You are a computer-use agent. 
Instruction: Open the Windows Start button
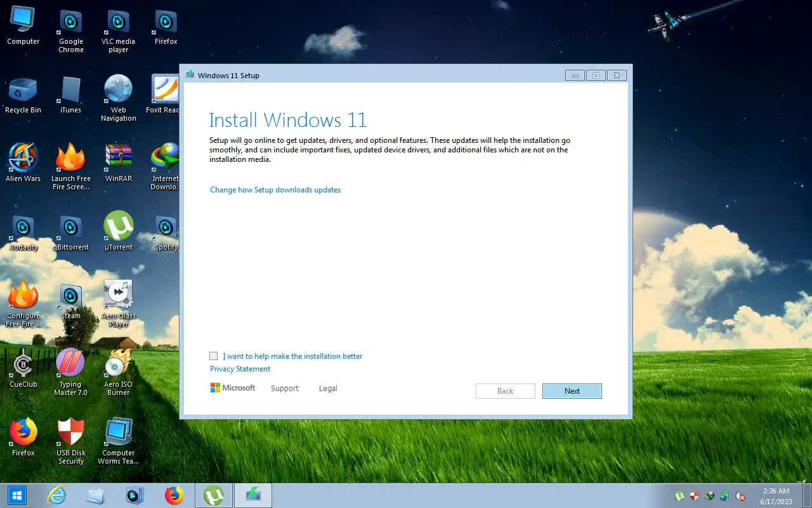point(17,495)
